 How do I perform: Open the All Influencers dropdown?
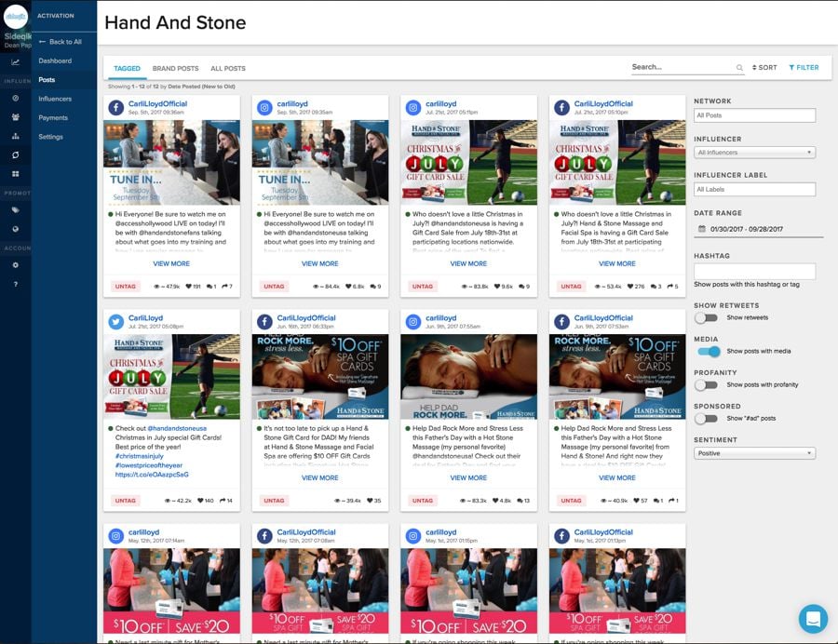coord(754,153)
